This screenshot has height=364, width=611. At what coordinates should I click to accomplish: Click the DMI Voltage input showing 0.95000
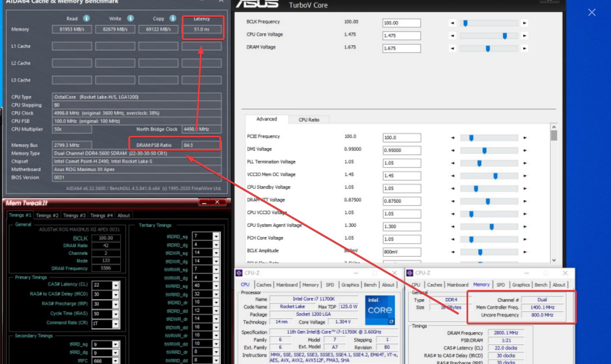tap(402, 150)
